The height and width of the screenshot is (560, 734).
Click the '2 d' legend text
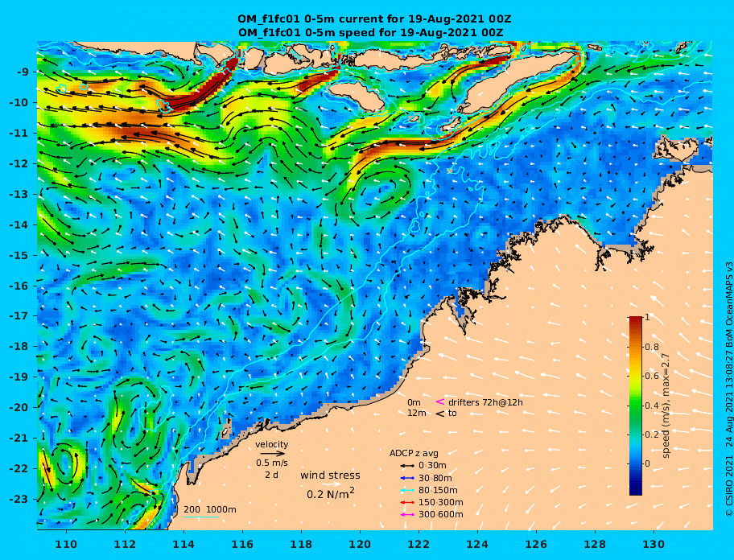pyautogui.click(x=272, y=475)
